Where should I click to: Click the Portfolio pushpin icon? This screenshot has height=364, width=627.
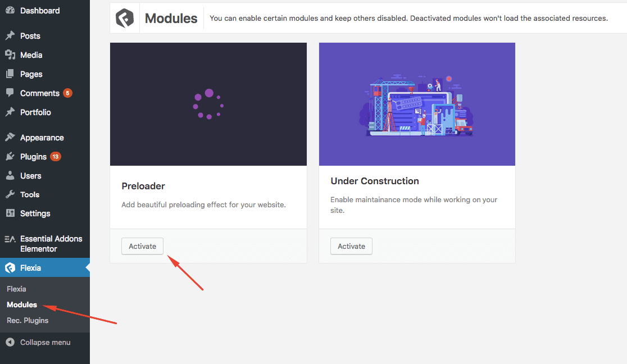click(x=10, y=112)
